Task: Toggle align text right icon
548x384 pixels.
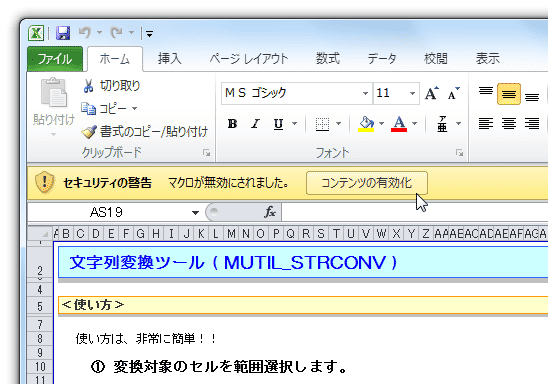Action: (532, 124)
